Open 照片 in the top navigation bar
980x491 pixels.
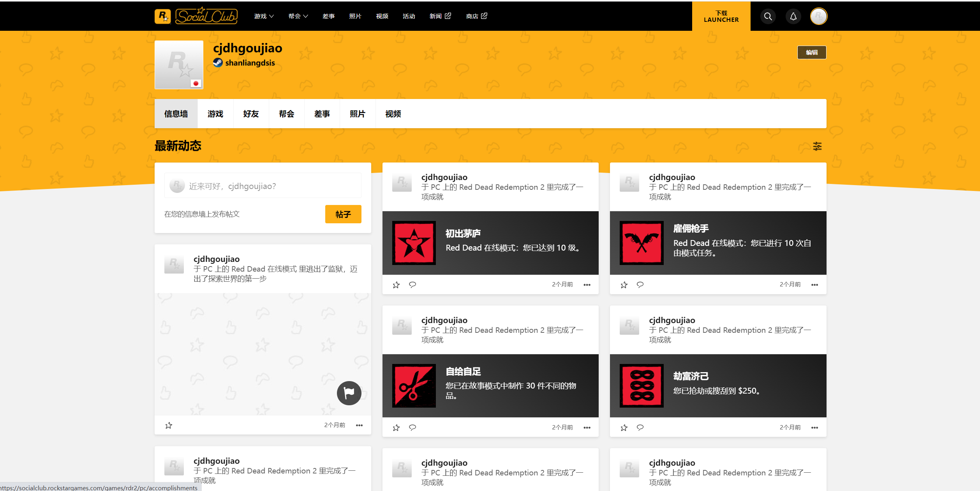(355, 16)
